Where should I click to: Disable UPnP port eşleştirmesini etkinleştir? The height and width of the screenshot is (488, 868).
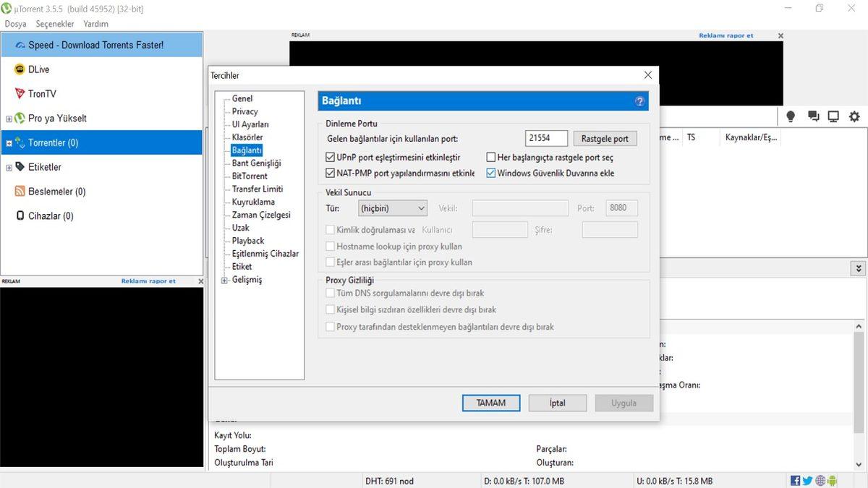[x=330, y=157]
